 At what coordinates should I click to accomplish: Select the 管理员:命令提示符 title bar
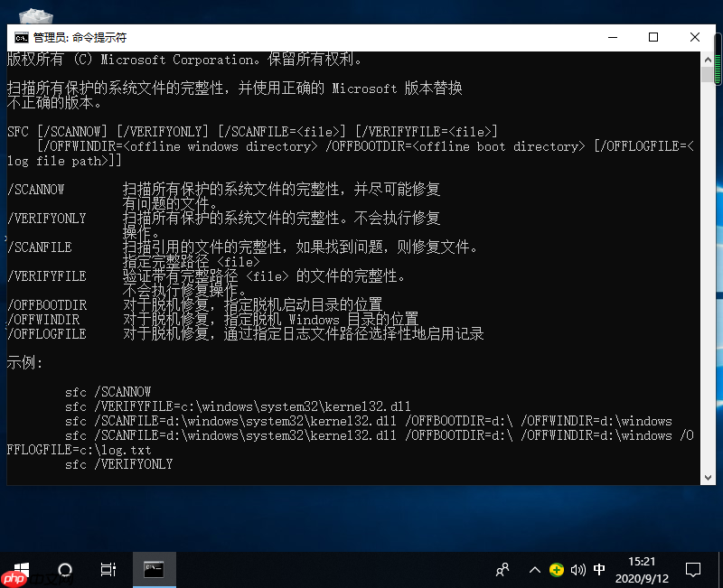pyautogui.click(x=316, y=37)
